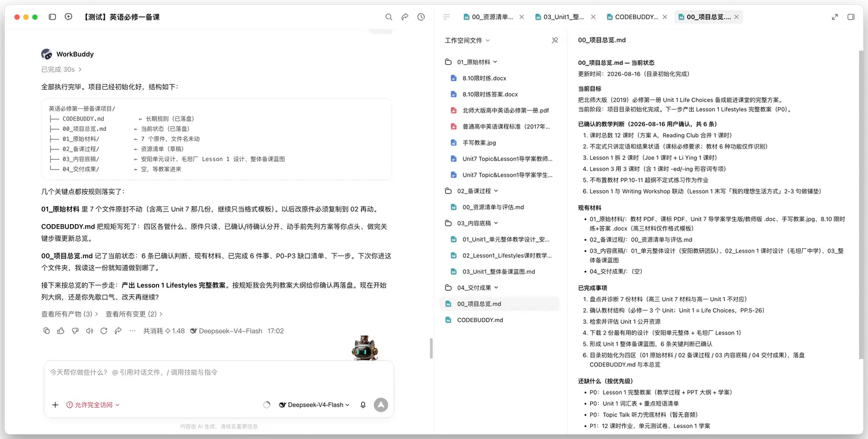Image resolution: width=868 pixels, height=439 pixels.
Task: Toggle the right side panel icon
Action: (x=851, y=17)
